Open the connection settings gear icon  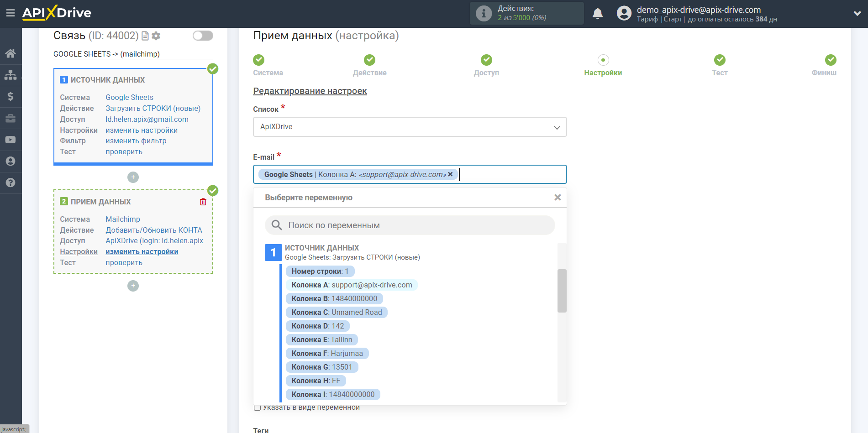[x=156, y=36]
